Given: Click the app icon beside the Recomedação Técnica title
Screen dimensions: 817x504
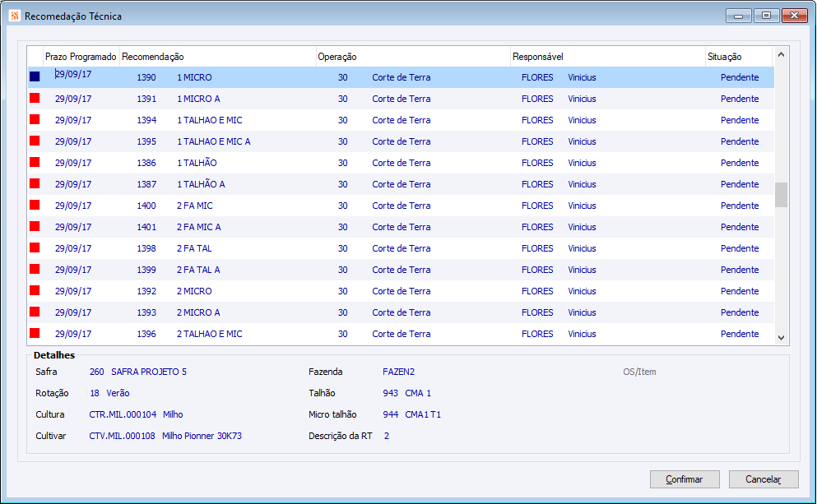Looking at the screenshot, I should click(15, 16).
